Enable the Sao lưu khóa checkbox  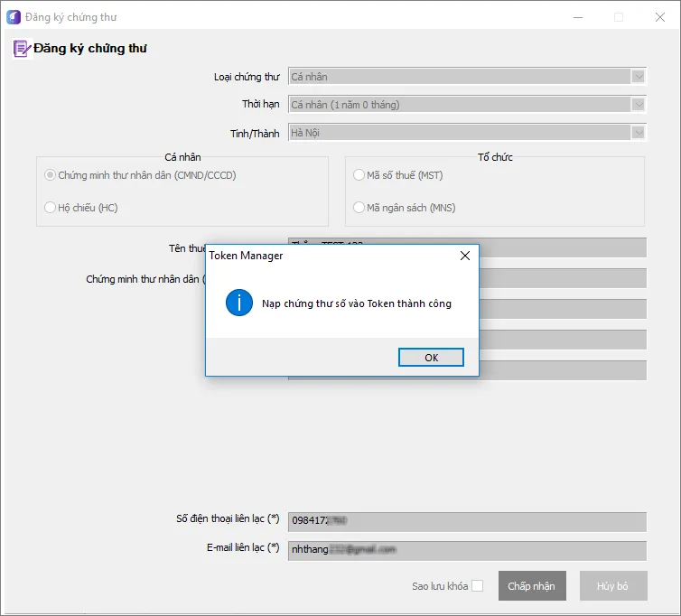477,586
